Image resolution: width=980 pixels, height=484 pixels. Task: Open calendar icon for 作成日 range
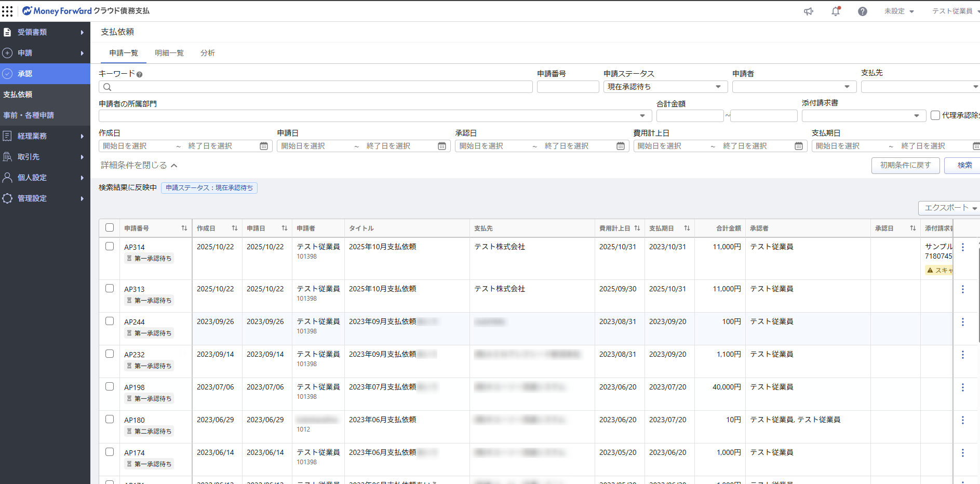(x=264, y=146)
